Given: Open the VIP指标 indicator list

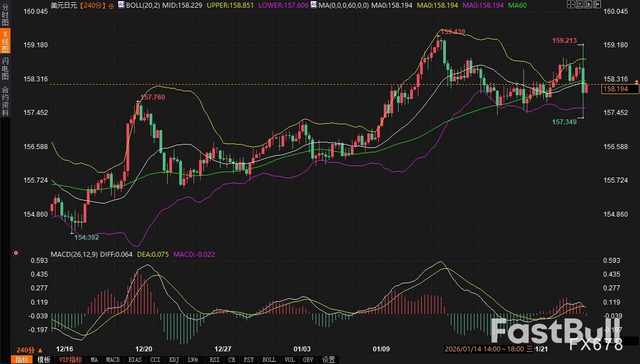Looking at the screenshot, I should click(x=69, y=360).
